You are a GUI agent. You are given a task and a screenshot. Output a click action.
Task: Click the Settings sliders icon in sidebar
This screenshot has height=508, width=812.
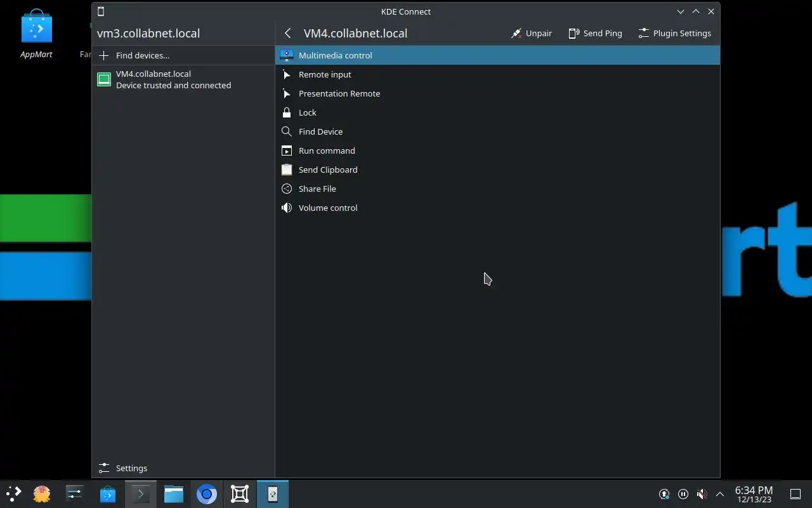point(104,468)
